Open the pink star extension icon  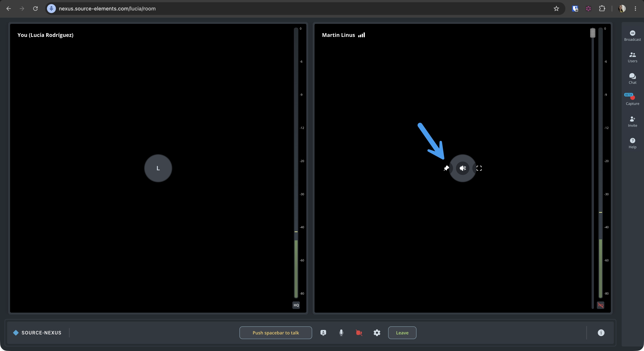[x=588, y=9]
